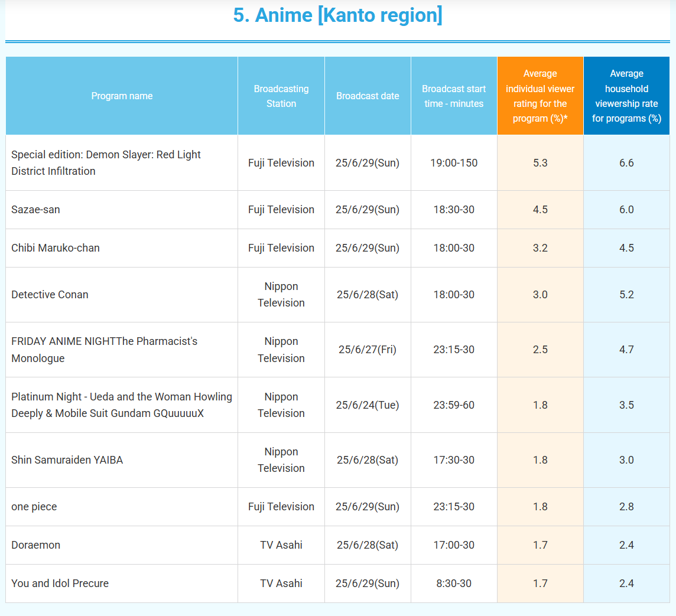This screenshot has height=616, width=676.
Task: Click 'Nippon Television' in the Detective Conan row
Action: (281, 295)
